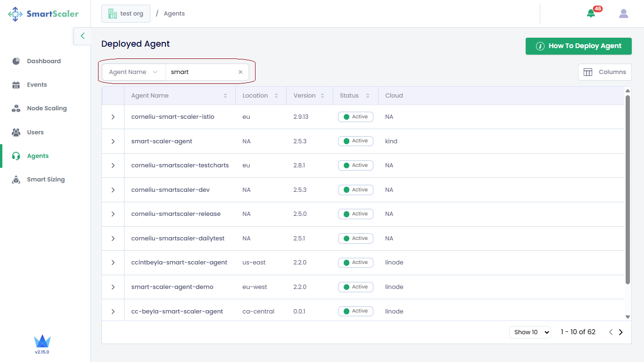
Task: Sort by the Location column sorter
Action: [x=276, y=96]
